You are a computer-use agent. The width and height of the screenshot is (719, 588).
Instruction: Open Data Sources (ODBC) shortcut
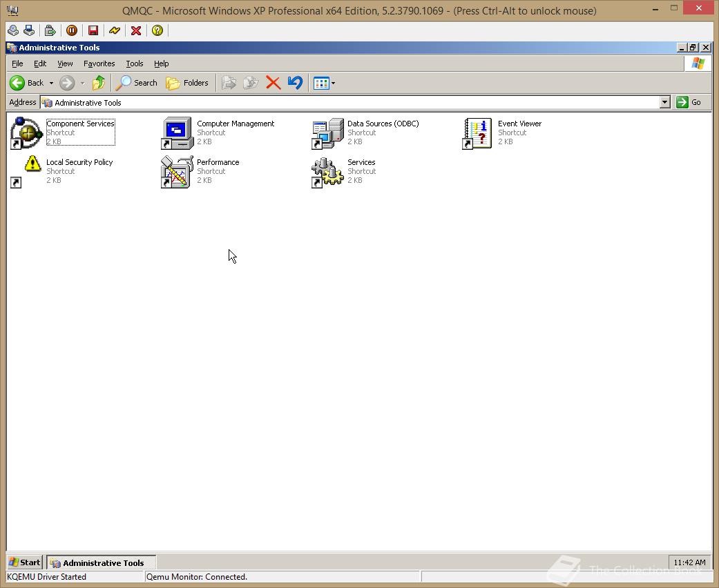(326, 131)
